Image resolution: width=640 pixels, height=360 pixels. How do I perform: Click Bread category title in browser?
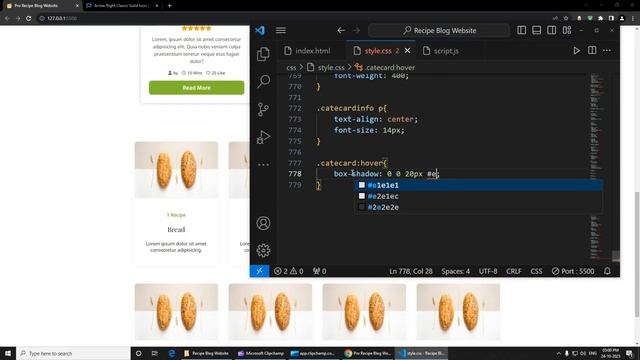point(176,230)
